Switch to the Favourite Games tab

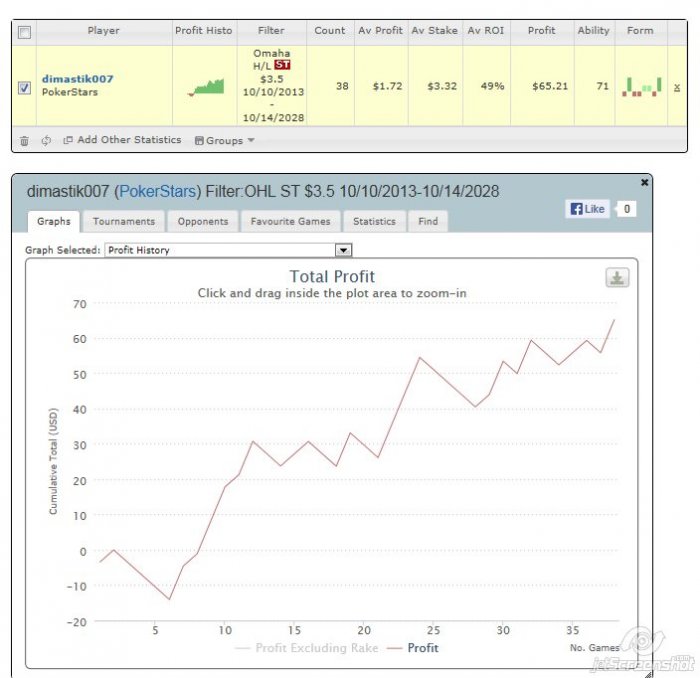[290, 221]
